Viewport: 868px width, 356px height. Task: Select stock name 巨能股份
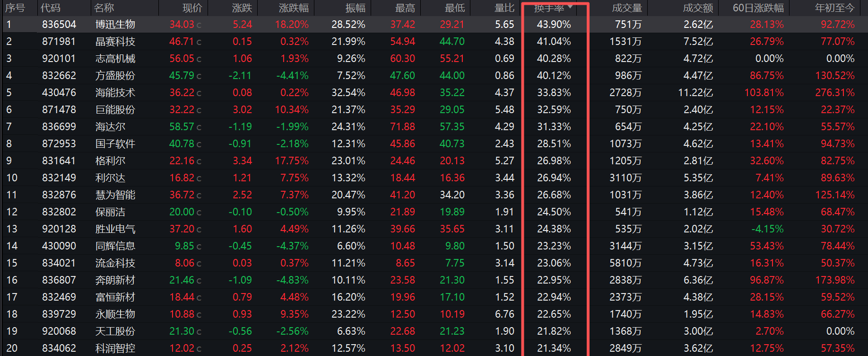coord(115,110)
